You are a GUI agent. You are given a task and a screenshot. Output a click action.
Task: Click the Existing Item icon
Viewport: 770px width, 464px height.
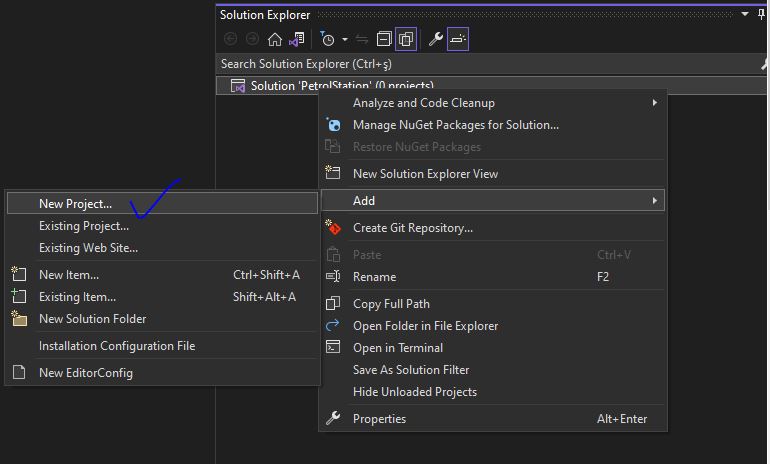(19, 296)
